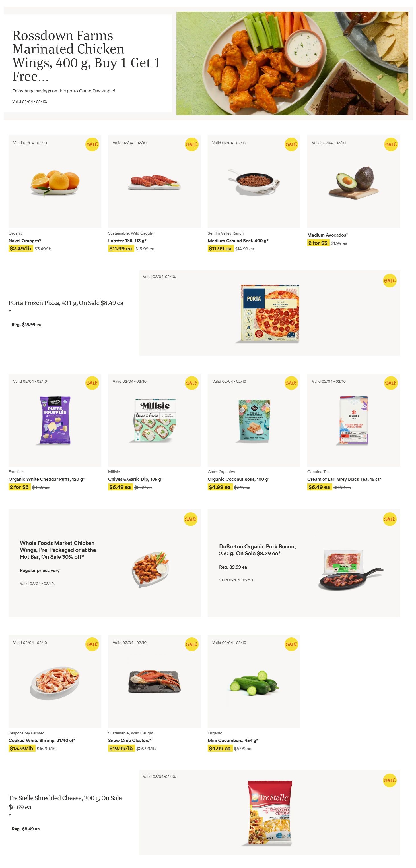Open the Cooked White Shrimp, 31/40 ct title
This screenshot has height=868, width=416.
[42, 740]
